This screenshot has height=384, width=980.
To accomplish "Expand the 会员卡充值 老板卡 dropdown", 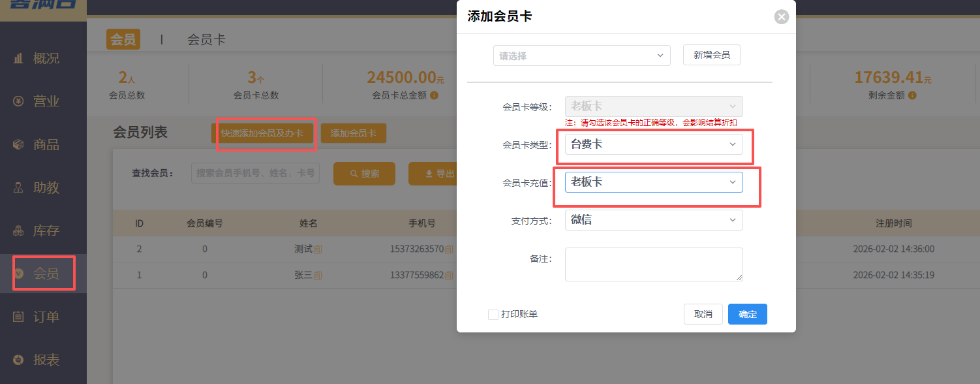I will [653, 182].
